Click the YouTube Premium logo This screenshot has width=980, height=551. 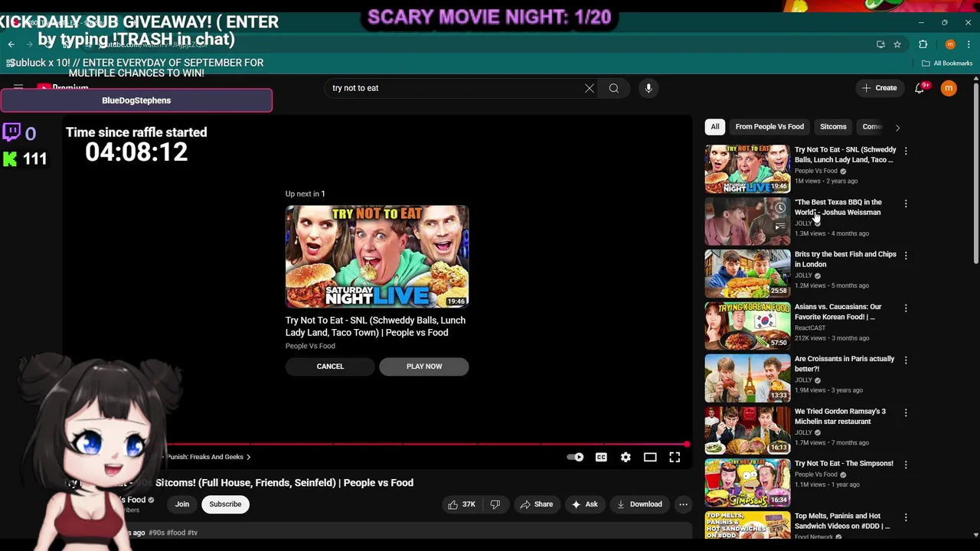click(x=63, y=88)
